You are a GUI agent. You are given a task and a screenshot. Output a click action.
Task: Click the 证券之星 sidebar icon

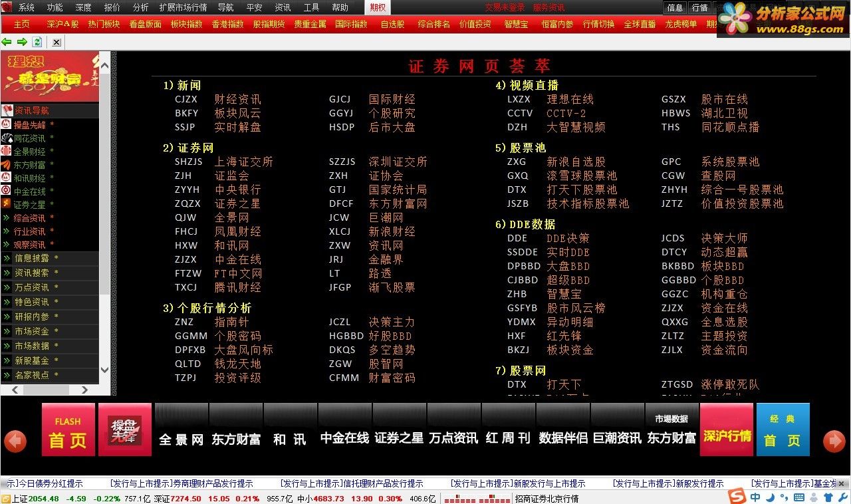tap(6, 204)
